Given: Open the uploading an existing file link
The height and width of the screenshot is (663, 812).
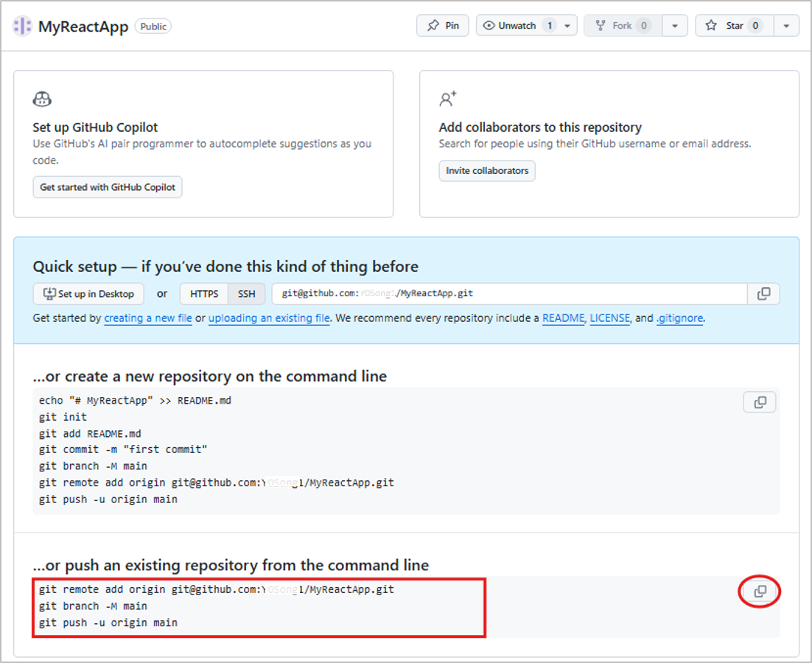Looking at the screenshot, I should (x=269, y=318).
